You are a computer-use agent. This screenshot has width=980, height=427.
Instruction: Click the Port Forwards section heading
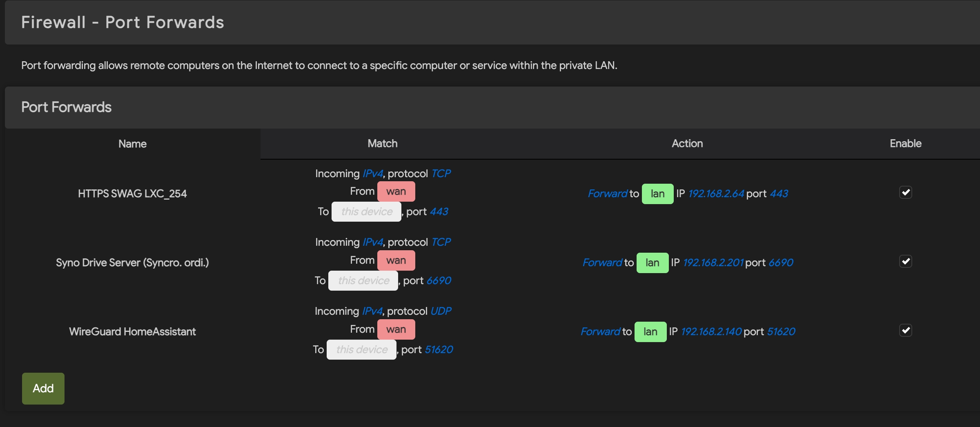tap(66, 107)
